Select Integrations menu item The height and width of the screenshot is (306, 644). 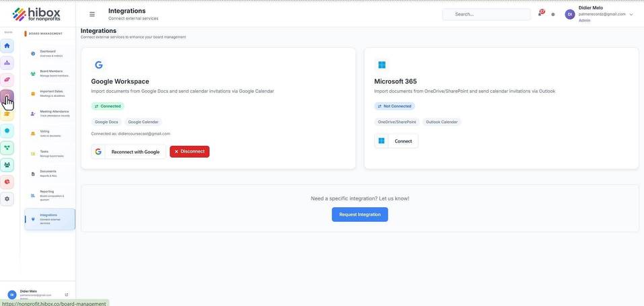[x=50, y=219]
